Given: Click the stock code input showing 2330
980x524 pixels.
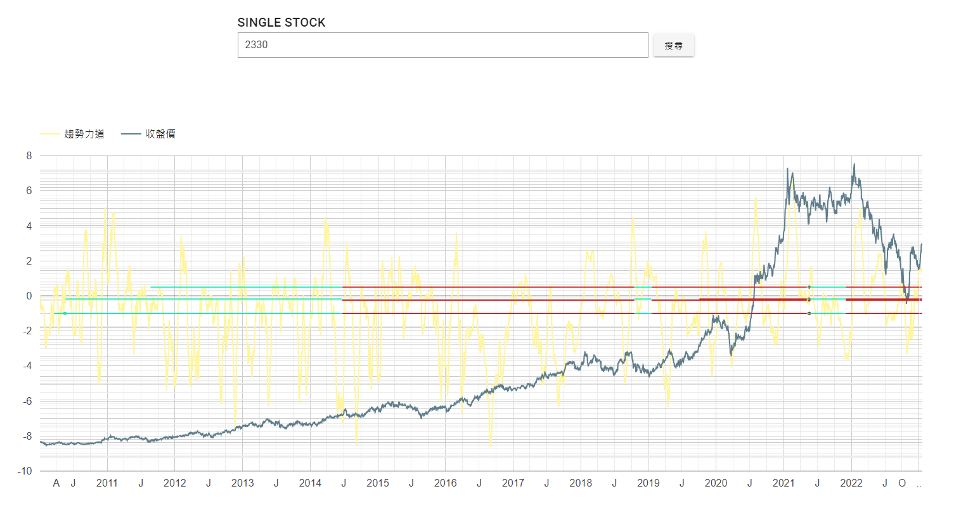Looking at the screenshot, I should coord(442,45).
